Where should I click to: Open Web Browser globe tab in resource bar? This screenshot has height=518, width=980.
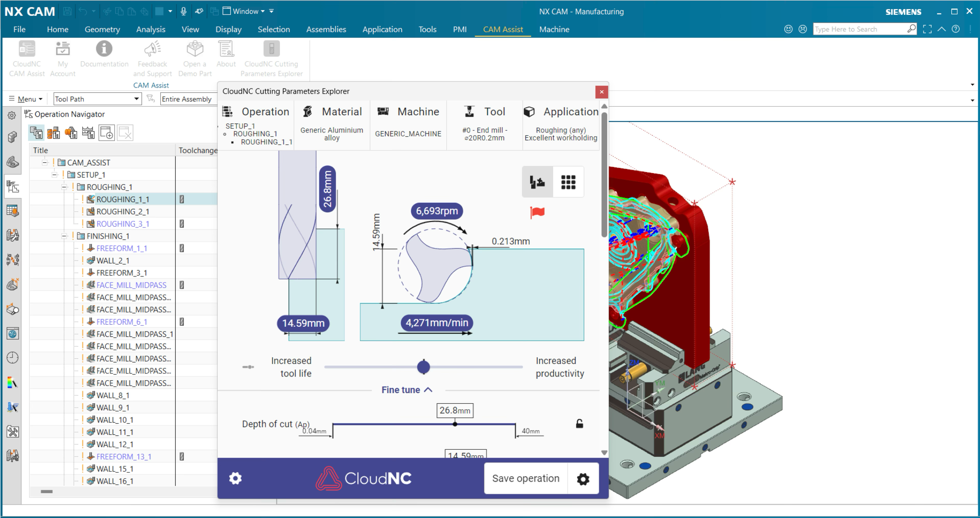pyautogui.click(x=12, y=333)
